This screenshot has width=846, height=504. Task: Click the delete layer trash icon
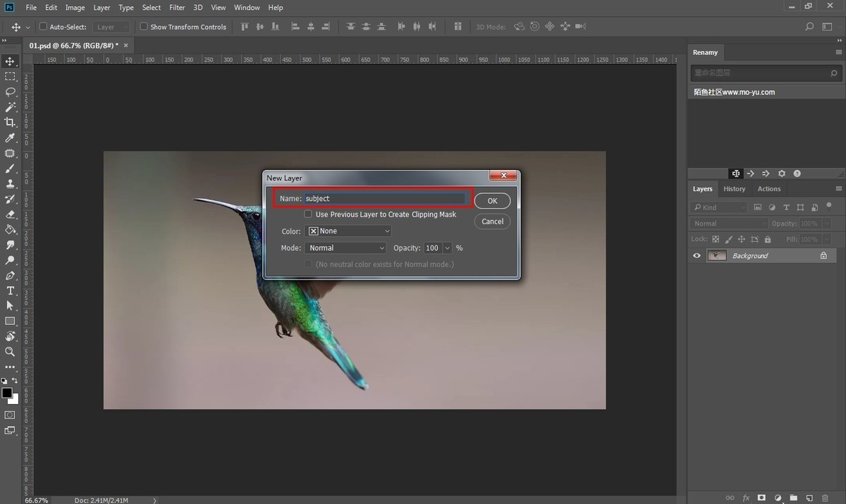(x=825, y=498)
